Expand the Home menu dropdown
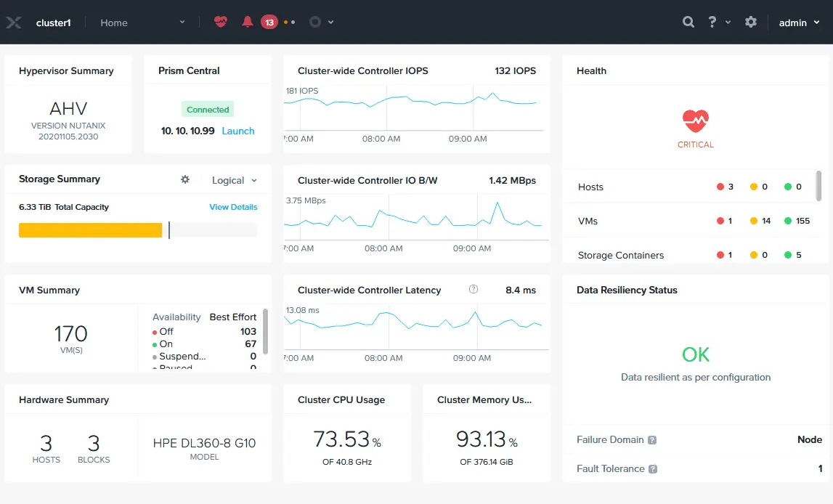 pyautogui.click(x=182, y=23)
